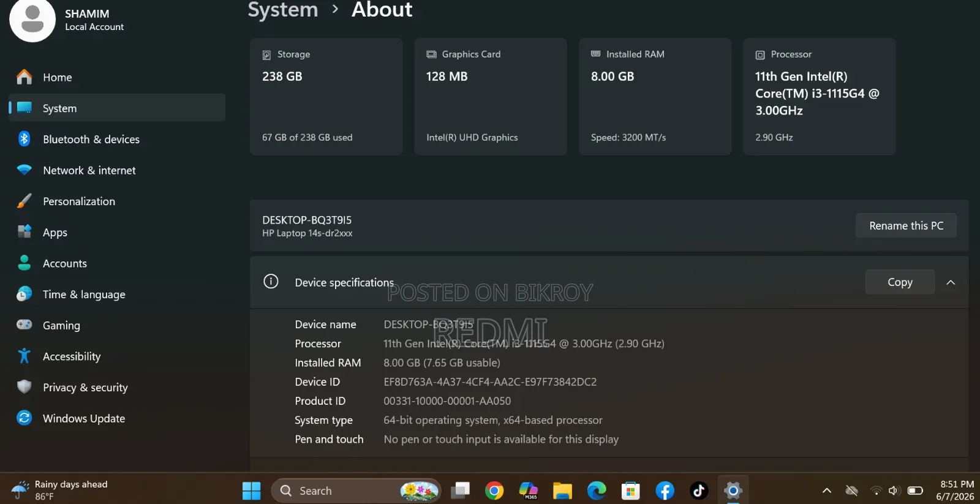Open Bluetooth & devices settings
Viewport: 980px width, 504px height.
point(116,139)
